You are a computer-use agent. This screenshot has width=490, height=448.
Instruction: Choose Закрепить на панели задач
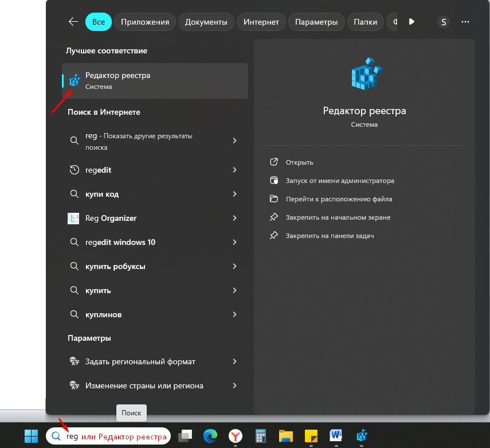click(330, 236)
